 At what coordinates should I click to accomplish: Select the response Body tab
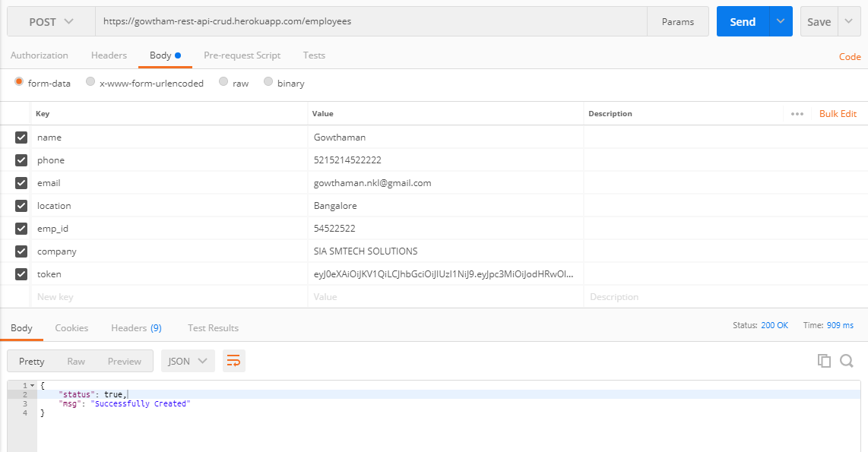[21, 328]
